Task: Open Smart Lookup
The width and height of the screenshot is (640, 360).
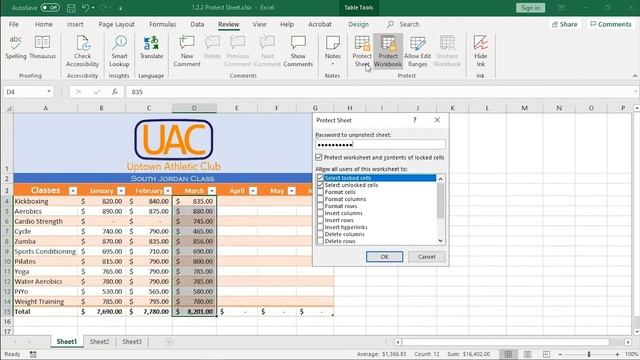Action: (119, 51)
